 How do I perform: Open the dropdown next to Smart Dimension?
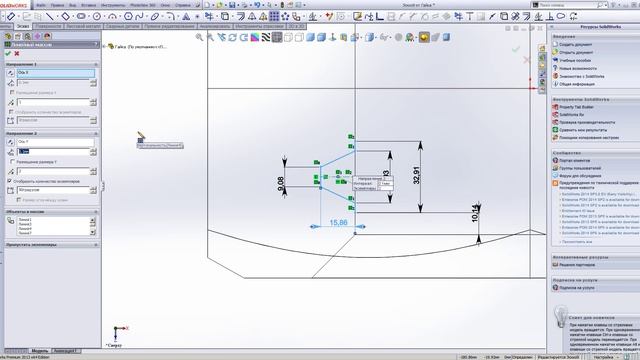pos(18,16)
